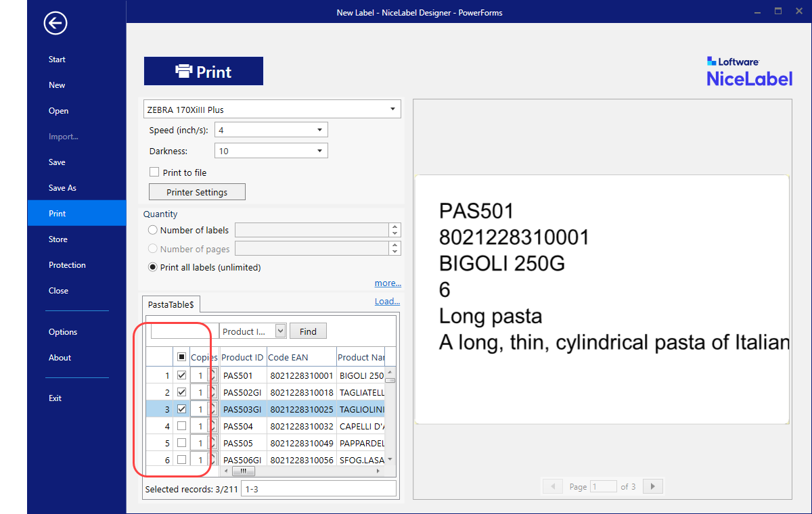The height and width of the screenshot is (514, 812).
Task: Go to next preview page arrow
Action: (x=653, y=486)
